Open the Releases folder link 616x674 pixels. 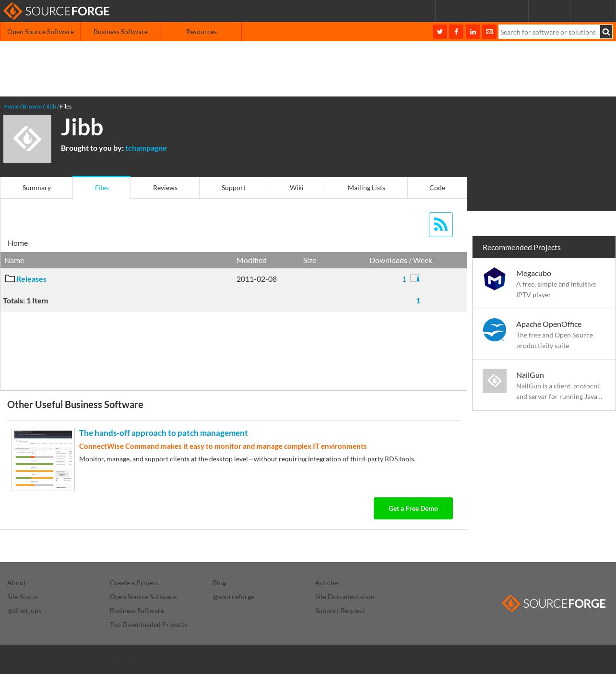[31, 279]
